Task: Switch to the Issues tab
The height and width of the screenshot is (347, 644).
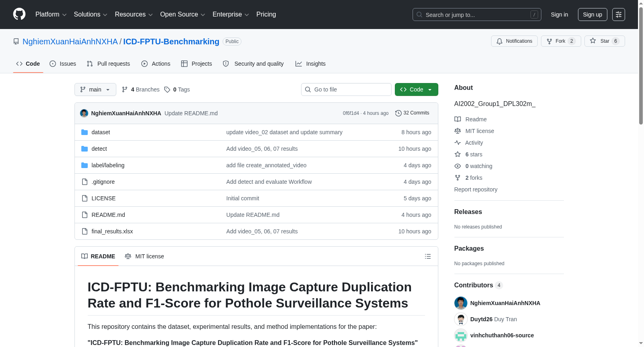Action: [63, 64]
